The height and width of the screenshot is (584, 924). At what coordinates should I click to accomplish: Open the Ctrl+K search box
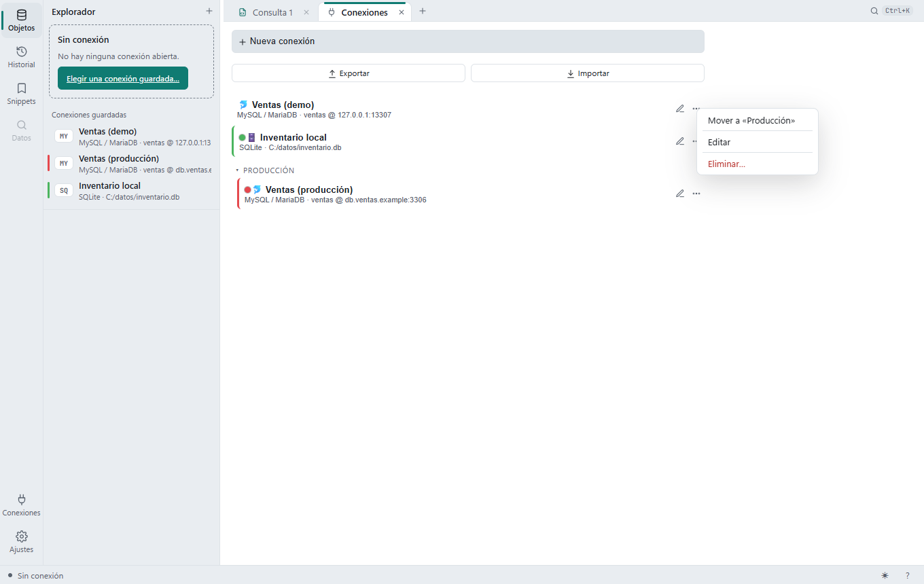(x=891, y=11)
